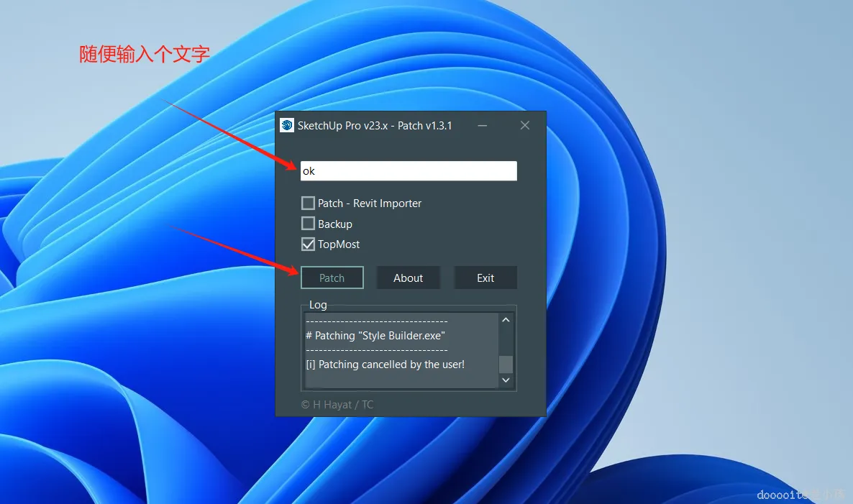
Task: Click the name text field containing "ok"
Action: pos(409,170)
